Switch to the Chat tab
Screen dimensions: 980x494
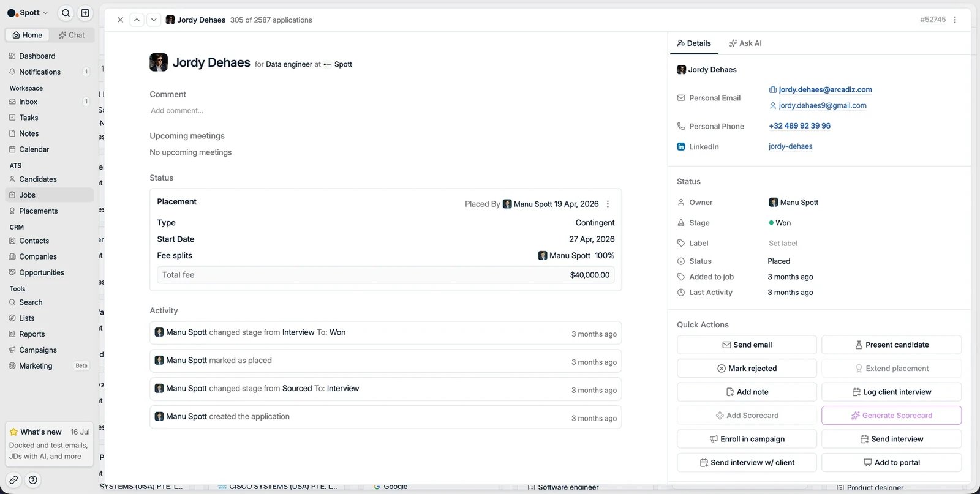[x=72, y=35]
